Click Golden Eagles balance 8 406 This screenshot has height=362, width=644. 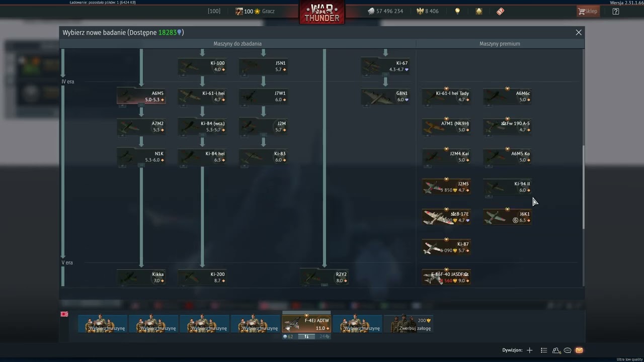click(428, 11)
